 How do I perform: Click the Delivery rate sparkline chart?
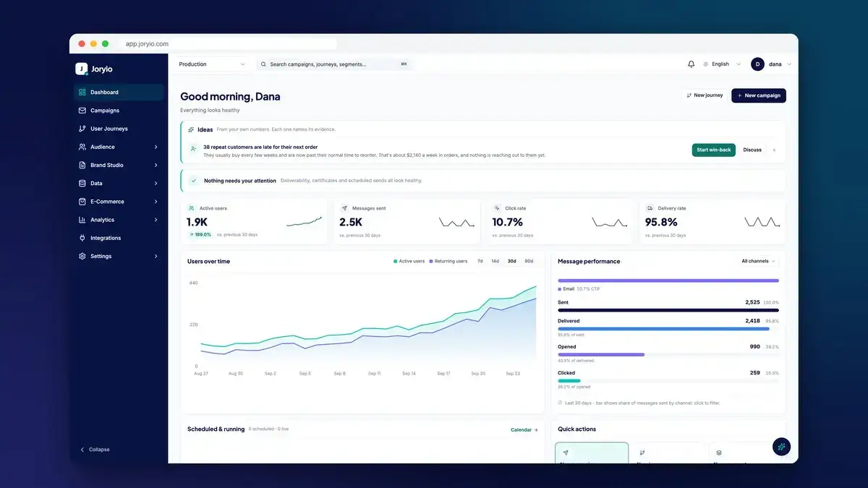click(762, 222)
